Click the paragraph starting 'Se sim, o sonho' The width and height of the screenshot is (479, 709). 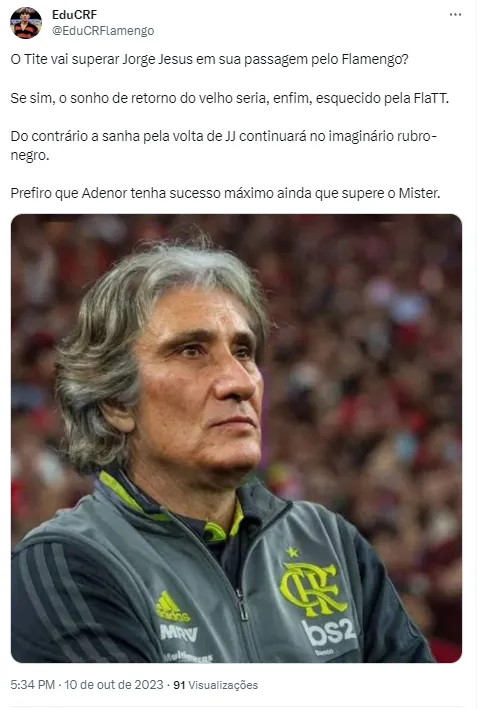coord(230,98)
